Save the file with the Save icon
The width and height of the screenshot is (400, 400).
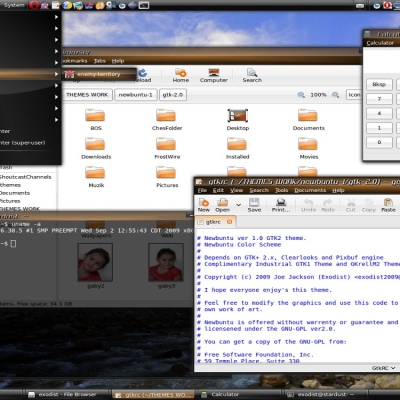coord(254,205)
